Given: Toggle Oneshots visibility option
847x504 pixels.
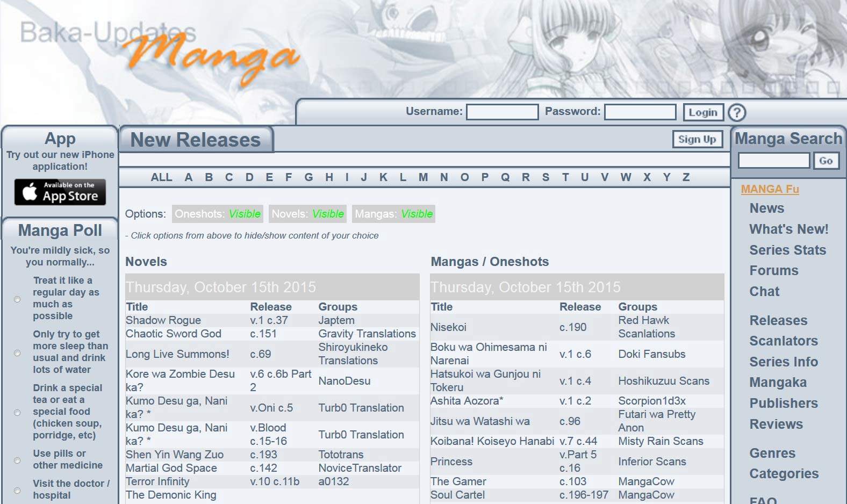Looking at the screenshot, I should tap(217, 214).
